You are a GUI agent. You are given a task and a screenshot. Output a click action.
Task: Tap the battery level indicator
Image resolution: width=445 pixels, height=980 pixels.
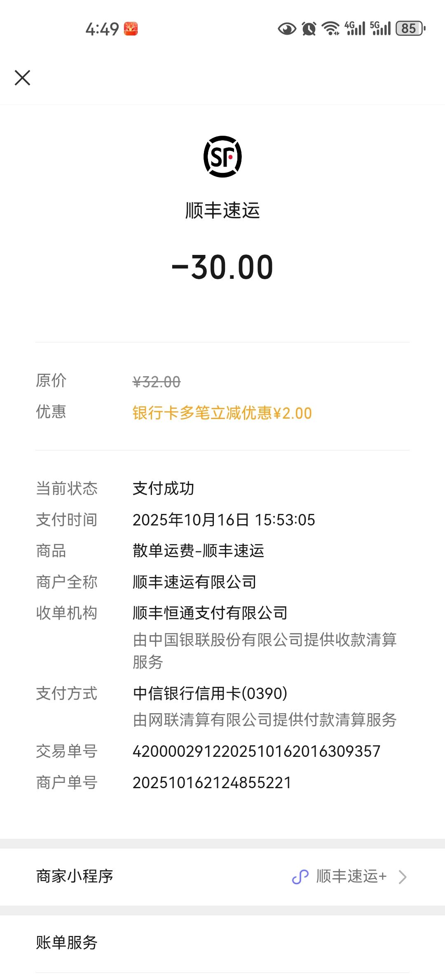coord(410,28)
